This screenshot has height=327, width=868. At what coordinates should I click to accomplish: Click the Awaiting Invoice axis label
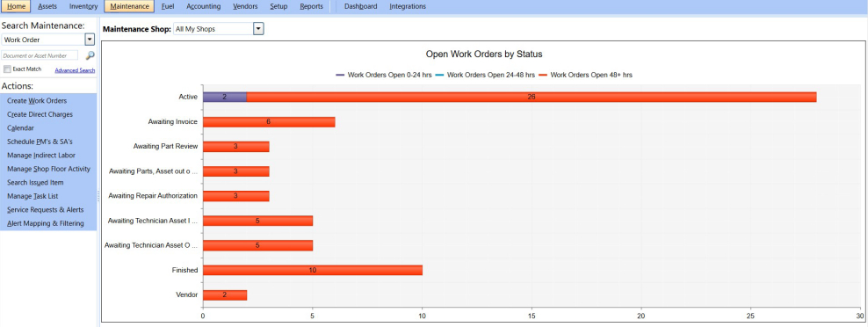click(x=173, y=122)
